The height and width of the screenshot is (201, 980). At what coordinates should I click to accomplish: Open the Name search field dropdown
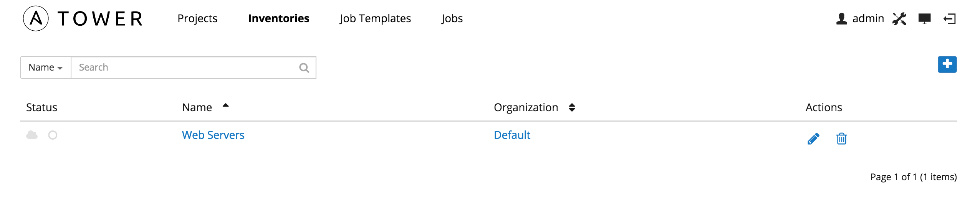click(46, 68)
